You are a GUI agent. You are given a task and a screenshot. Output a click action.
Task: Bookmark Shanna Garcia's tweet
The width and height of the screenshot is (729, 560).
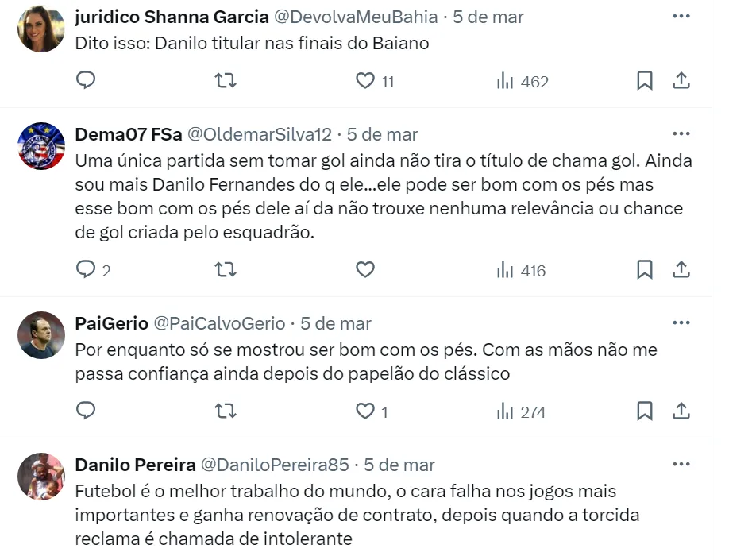[x=645, y=81]
